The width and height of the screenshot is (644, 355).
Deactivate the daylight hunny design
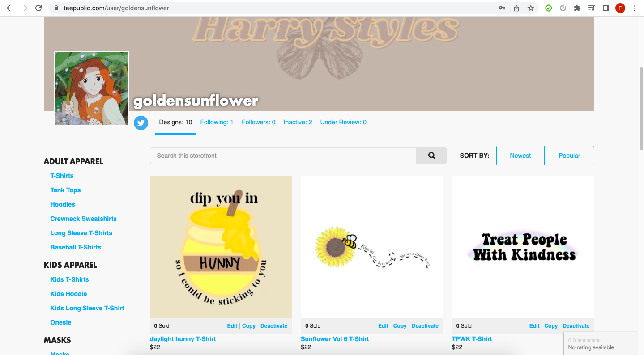click(274, 326)
